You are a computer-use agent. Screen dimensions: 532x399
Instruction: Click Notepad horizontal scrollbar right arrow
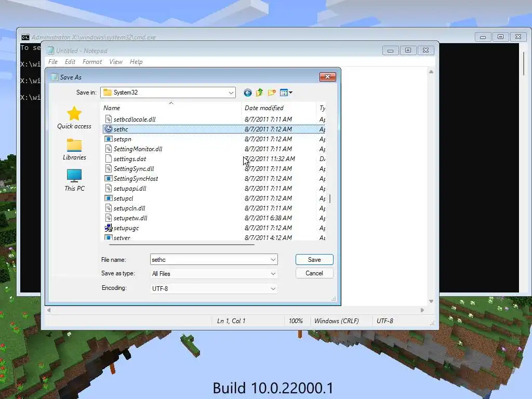point(422,310)
